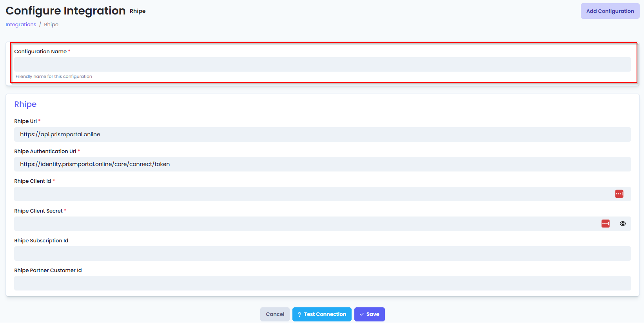Viewport: 644px width, 323px height.
Task: Focus the Configuration Name input field
Action: pyautogui.click(x=322, y=65)
